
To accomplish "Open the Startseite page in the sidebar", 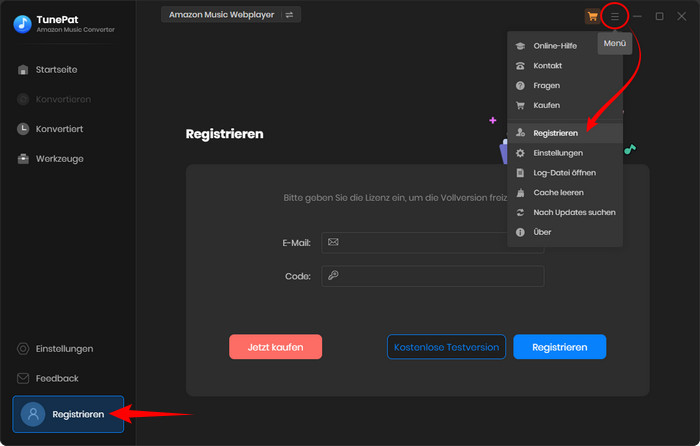I will [56, 70].
